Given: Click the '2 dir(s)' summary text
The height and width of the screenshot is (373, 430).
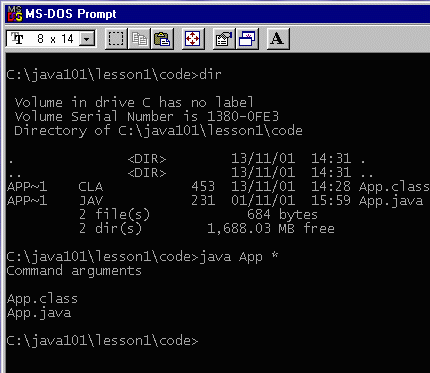Looking at the screenshot, I should (x=111, y=229).
